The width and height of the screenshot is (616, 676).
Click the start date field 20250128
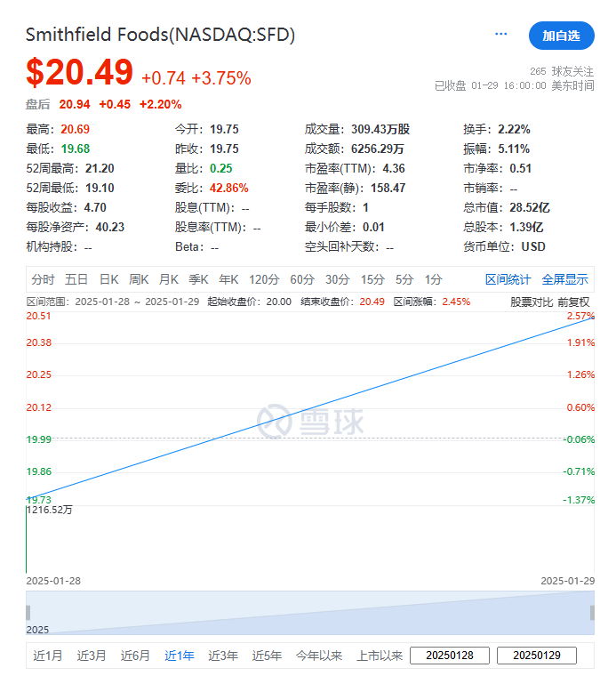[450, 656]
